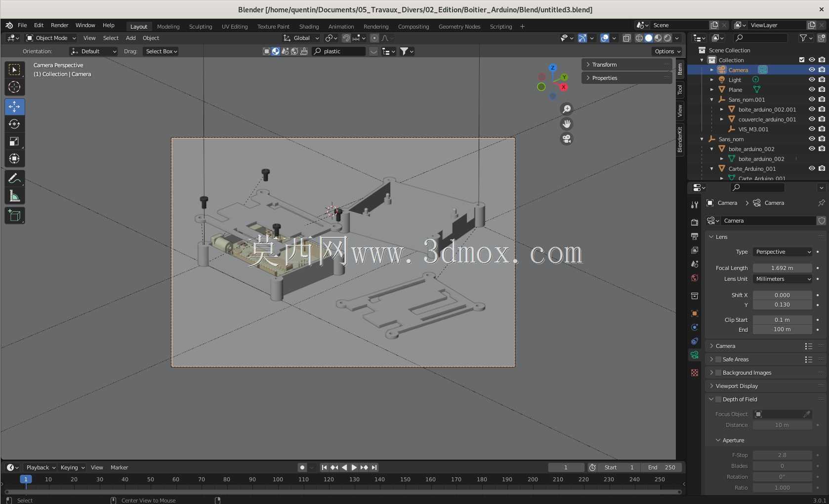Jump to timeline end frame

coord(374,467)
